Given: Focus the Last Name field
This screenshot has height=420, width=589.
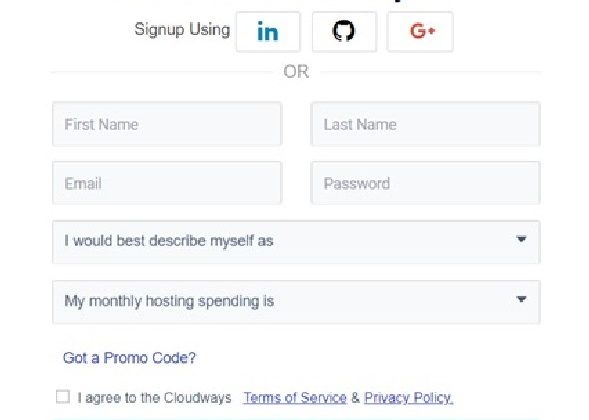Looking at the screenshot, I should pos(426,124).
